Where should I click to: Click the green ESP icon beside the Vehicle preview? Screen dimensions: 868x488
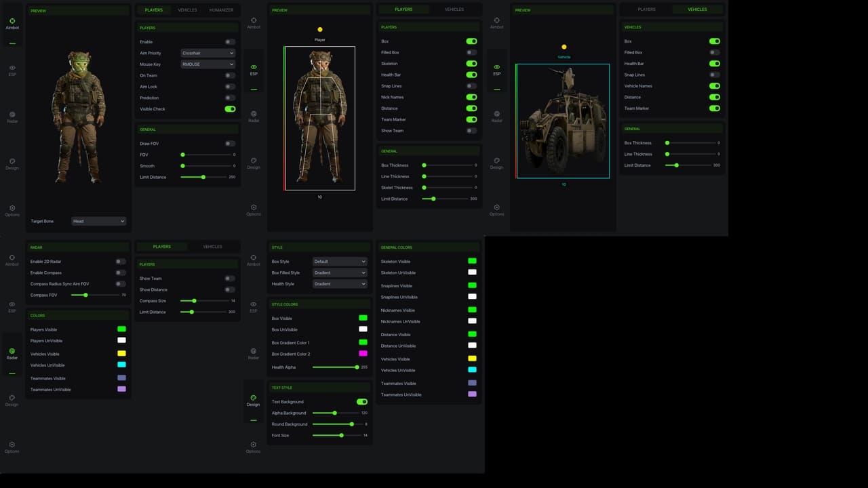tap(497, 67)
